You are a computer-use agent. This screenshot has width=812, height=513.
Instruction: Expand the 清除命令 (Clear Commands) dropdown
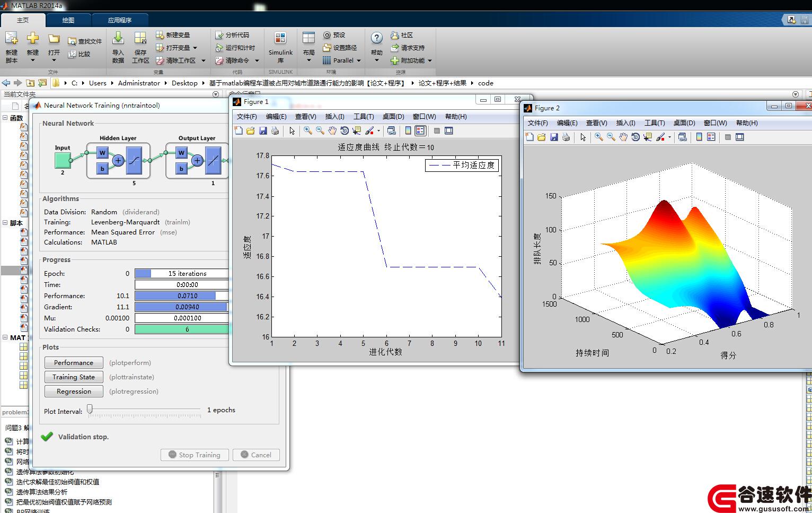tap(257, 60)
